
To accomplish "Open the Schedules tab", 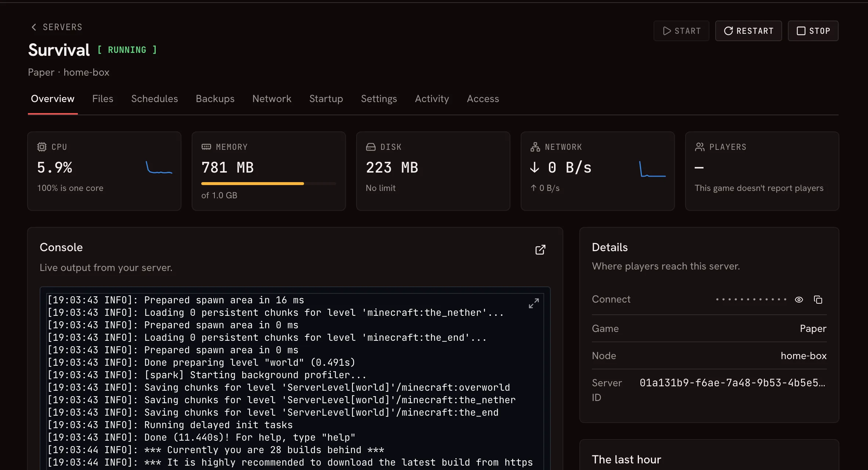I will tap(155, 99).
